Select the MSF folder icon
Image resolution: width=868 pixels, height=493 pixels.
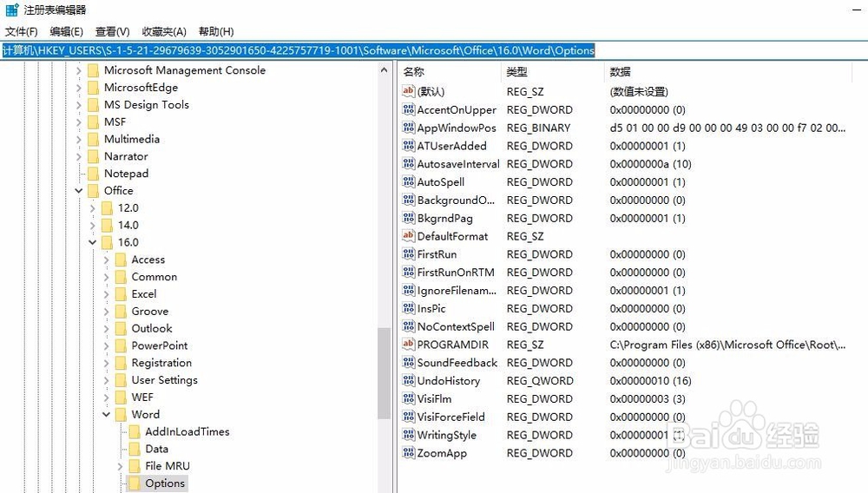(x=93, y=122)
